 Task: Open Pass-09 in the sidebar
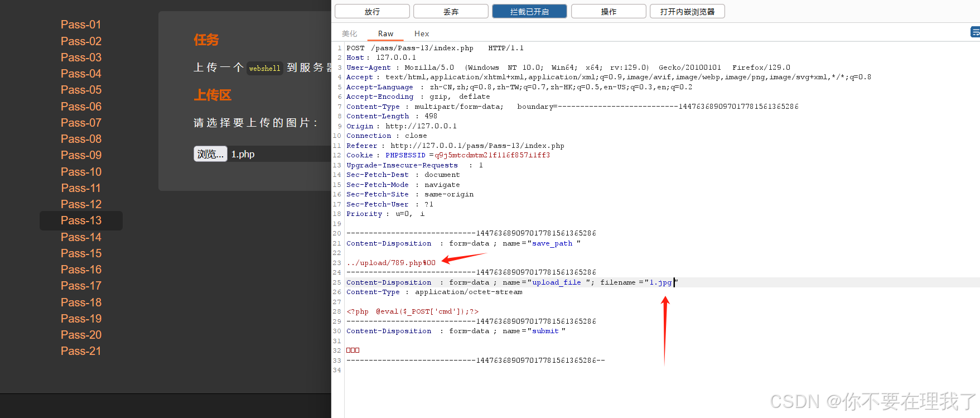[81, 155]
